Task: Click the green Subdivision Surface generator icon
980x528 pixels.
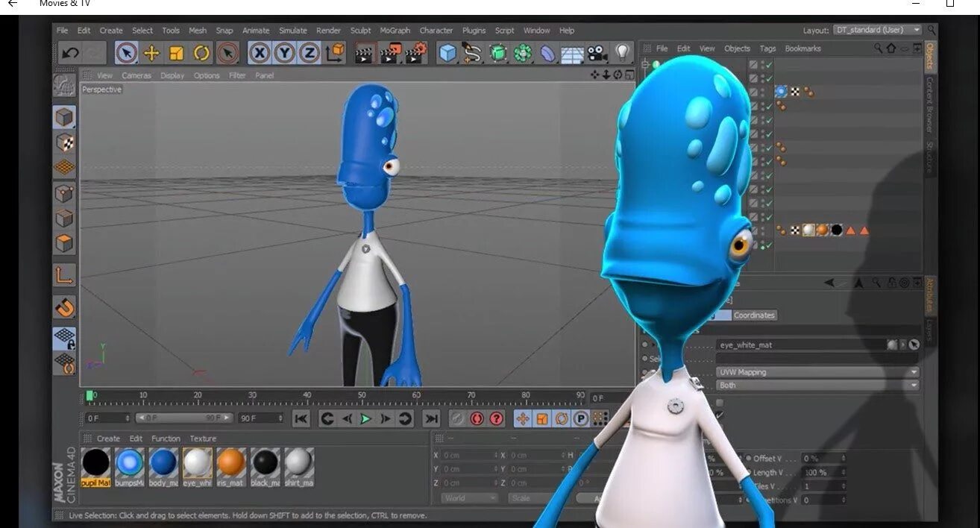Action: (498, 53)
